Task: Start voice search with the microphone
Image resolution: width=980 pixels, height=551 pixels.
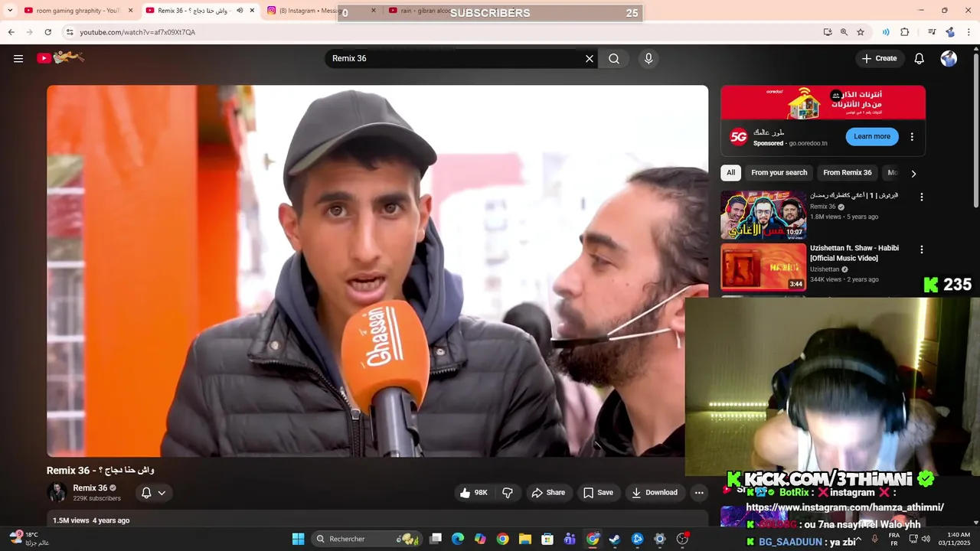Action: pos(648,58)
